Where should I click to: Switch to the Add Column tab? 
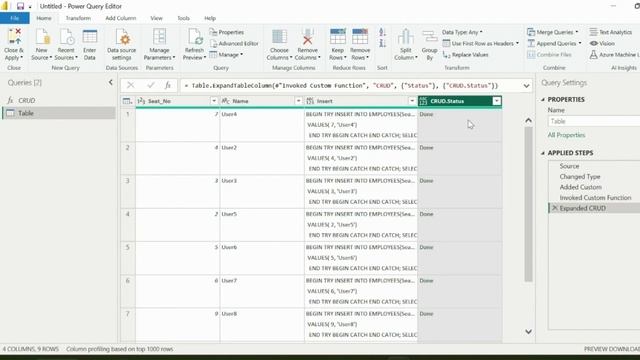pyautogui.click(x=120, y=18)
